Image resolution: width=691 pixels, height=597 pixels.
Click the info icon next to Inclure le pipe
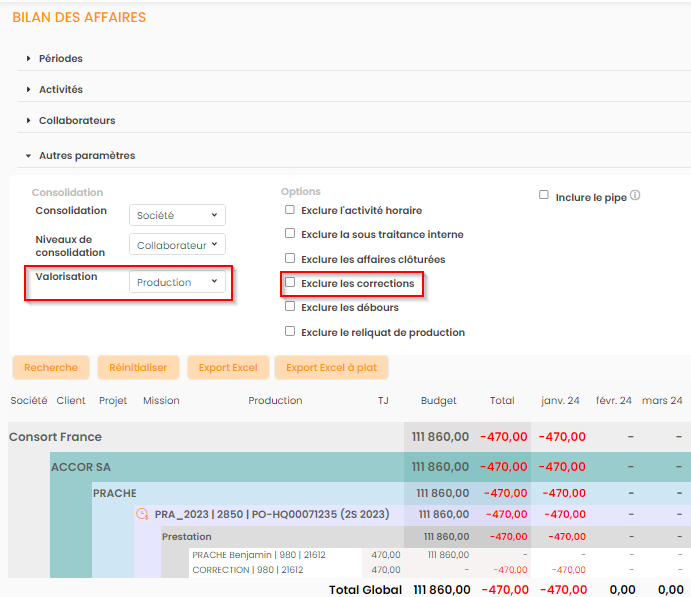[x=635, y=196]
